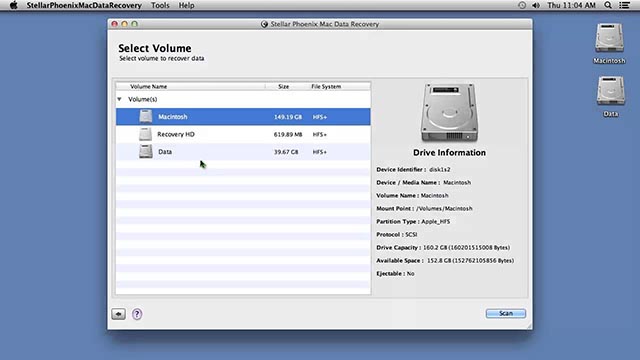
Task: Open the Apple menu
Action: point(13,5)
